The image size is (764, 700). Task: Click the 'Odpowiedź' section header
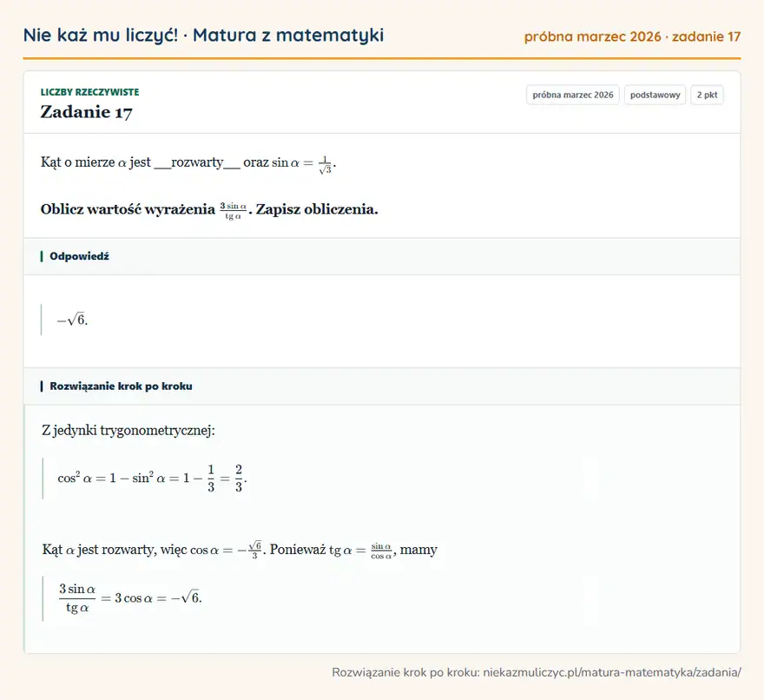(79, 256)
